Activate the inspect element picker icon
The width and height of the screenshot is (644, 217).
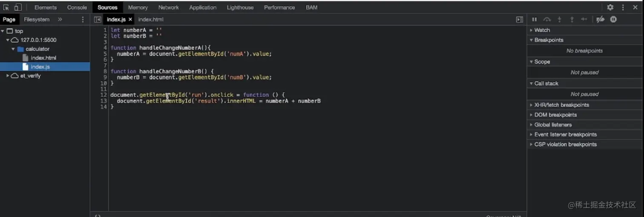pos(6,7)
